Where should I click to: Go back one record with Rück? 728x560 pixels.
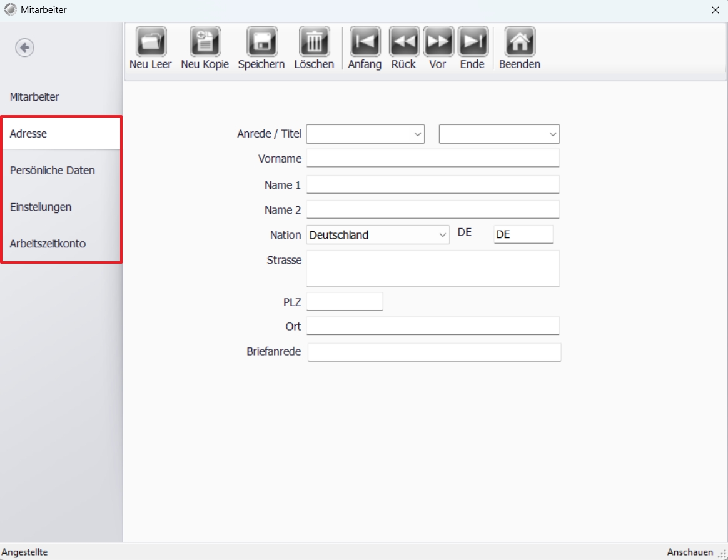click(404, 42)
